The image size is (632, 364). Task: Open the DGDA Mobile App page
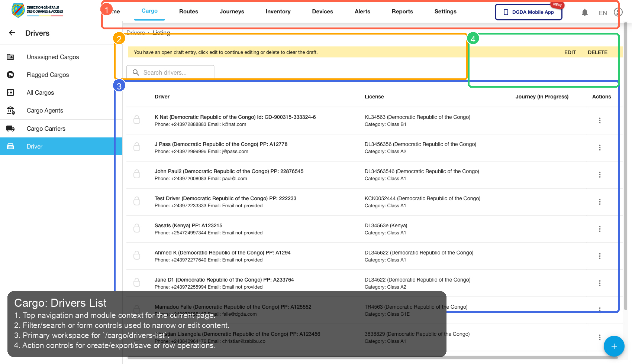[x=528, y=12]
